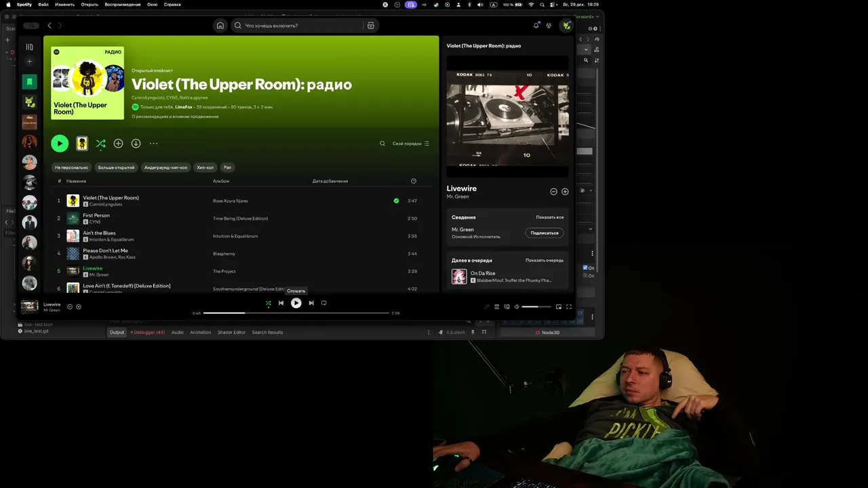Open the 'Справка' menu
868x488 pixels.
pyautogui.click(x=172, y=4)
